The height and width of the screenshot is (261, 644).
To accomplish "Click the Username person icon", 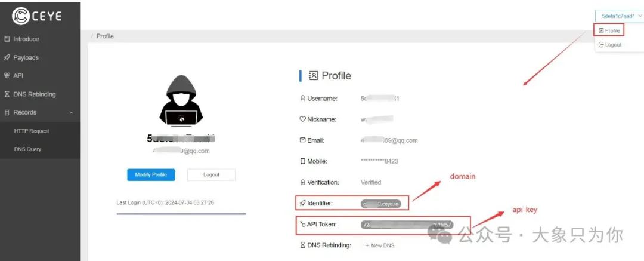I will coord(303,99).
